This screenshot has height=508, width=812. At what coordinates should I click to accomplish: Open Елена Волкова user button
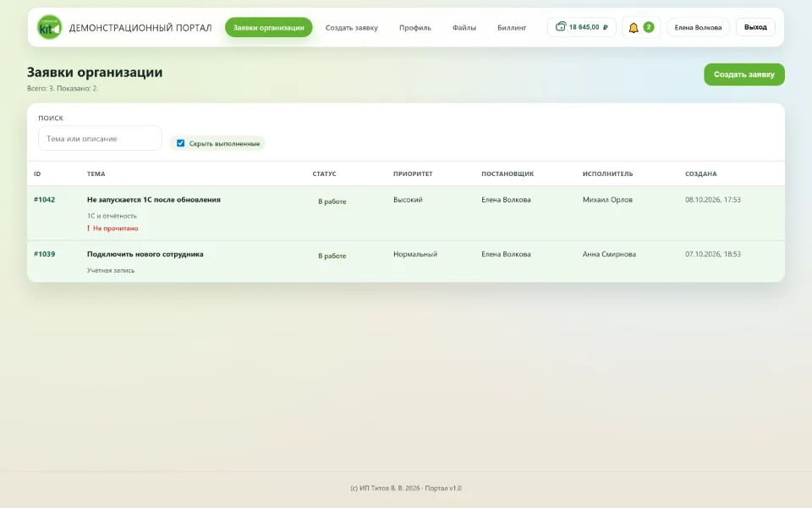point(698,27)
